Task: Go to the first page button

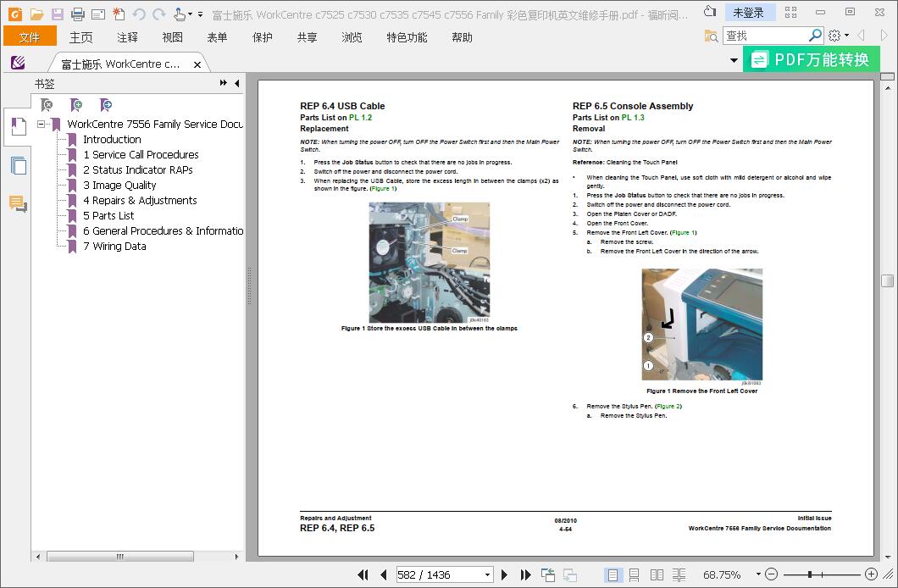Action: 363,574
